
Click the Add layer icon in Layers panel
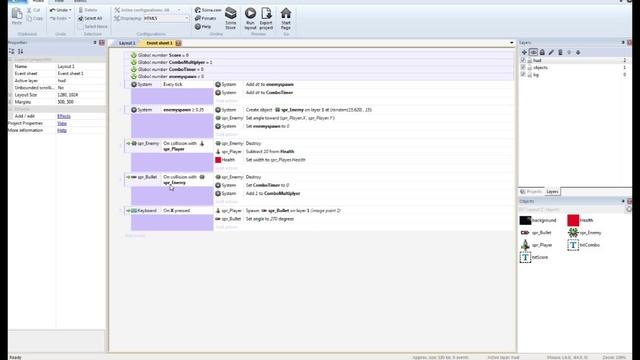tap(524, 52)
